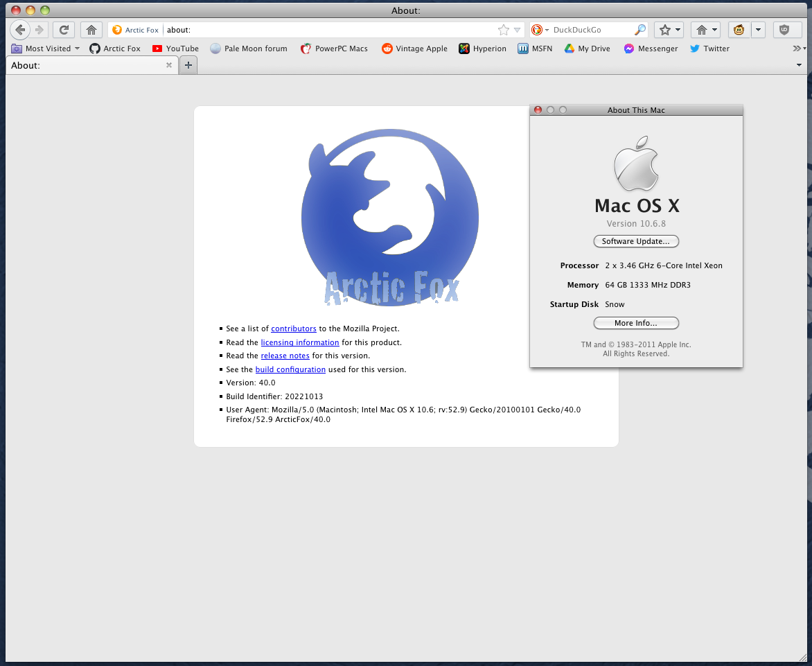Image resolution: width=812 pixels, height=666 pixels.
Task: Reload the current page
Action: (64, 30)
